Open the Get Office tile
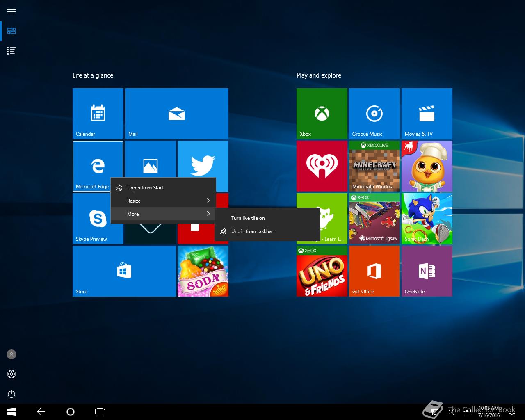This screenshot has width=525, height=420. (x=374, y=271)
